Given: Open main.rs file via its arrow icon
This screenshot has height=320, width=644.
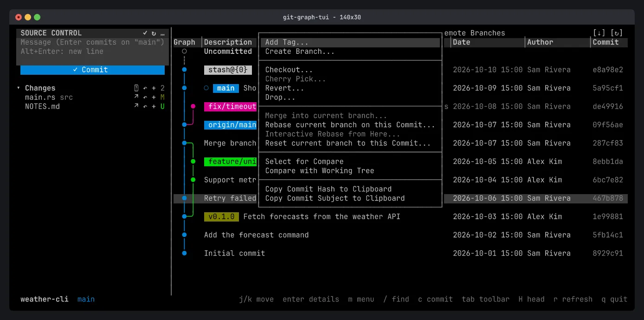Looking at the screenshot, I should pyautogui.click(x=136, y=97).
